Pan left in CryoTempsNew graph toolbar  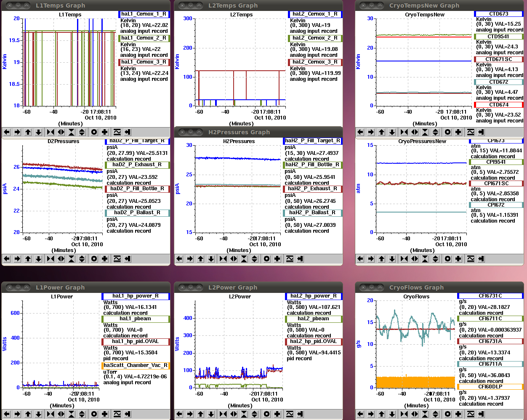click(360, 132)
